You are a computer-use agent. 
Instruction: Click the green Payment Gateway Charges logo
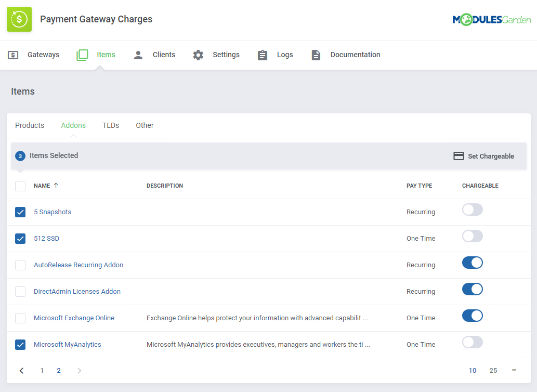tap(19, 19)
